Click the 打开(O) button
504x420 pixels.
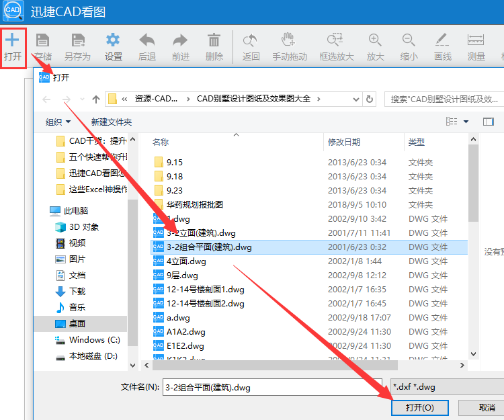[x=420, y=408]
